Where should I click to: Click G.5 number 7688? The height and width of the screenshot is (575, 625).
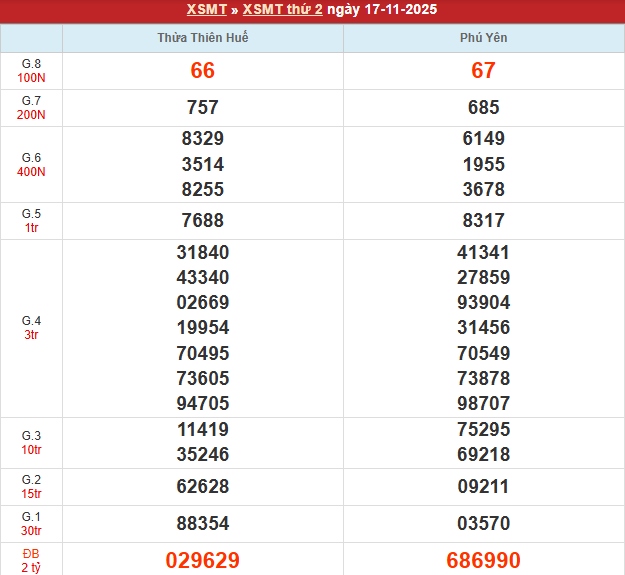point(202,220)
